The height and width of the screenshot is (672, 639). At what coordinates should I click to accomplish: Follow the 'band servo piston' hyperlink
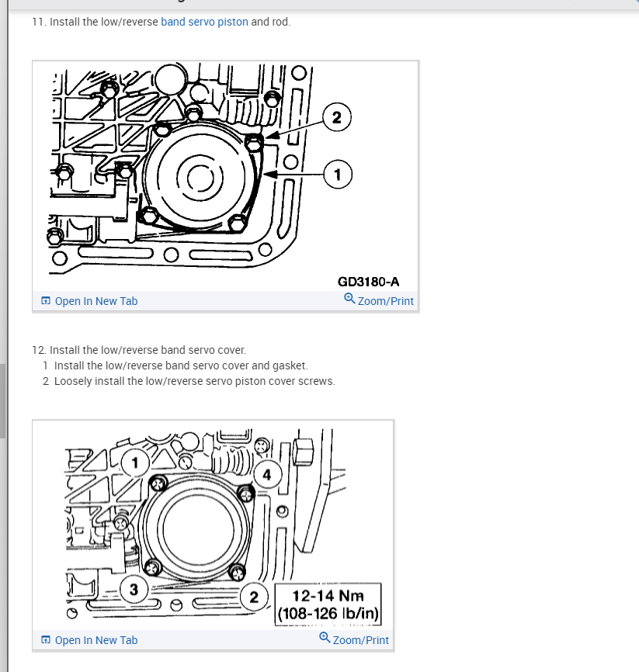click(x=204, y=22)
